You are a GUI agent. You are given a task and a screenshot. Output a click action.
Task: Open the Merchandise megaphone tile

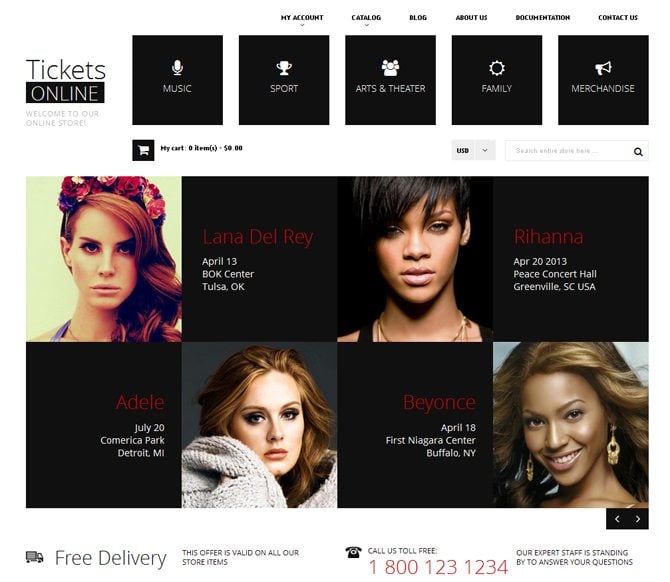coord(603,80)
